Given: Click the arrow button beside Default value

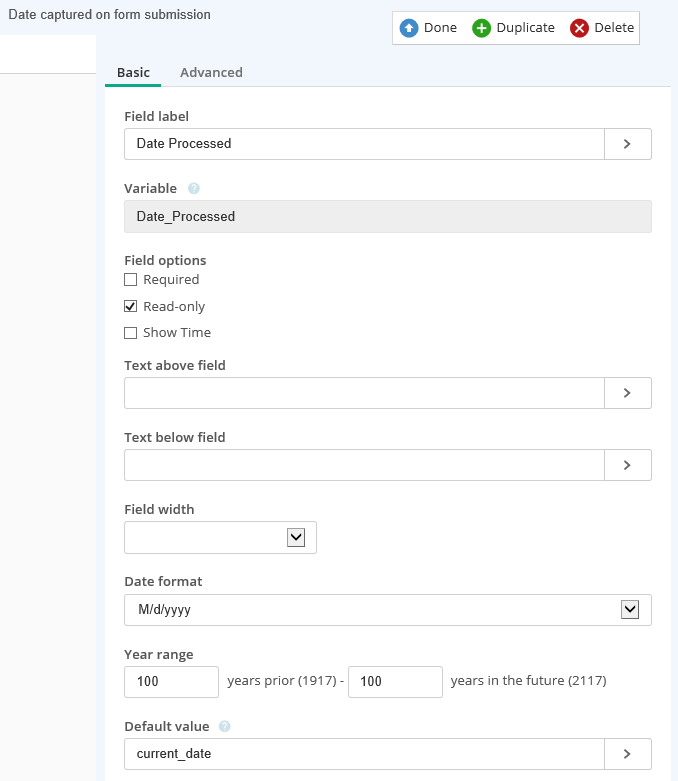Looking at the screenshot, I should [x=627, y=754].
